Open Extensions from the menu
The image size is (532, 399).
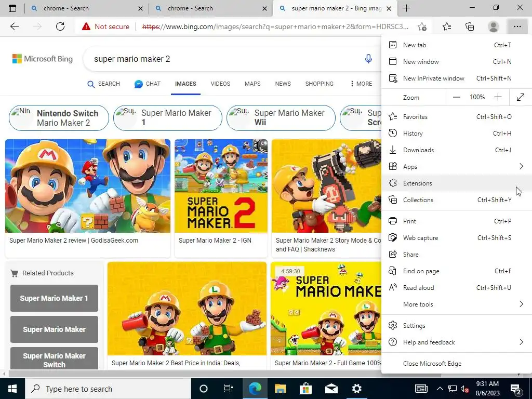[456, 183]
